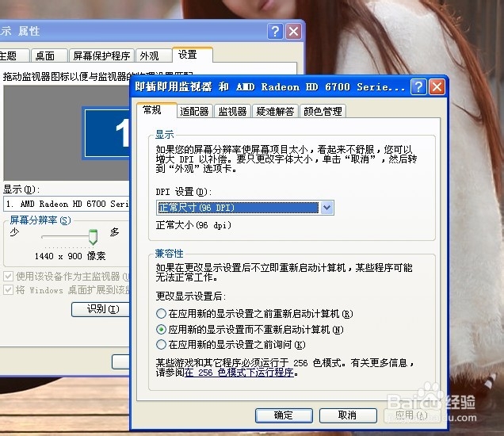Open the 外观 tab in the 属性 window
Image resolution: width=504 pixels, height=436 pixels.
(153, 56)
